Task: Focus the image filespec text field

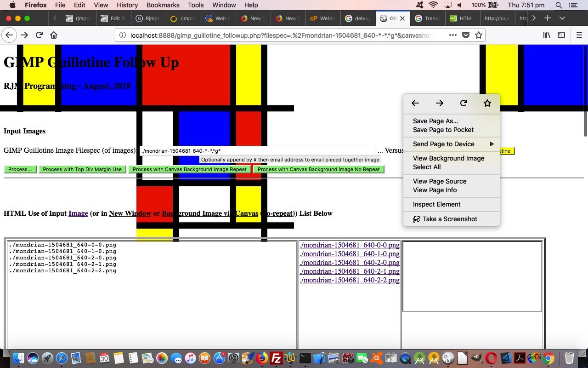Action: [257, 150]
